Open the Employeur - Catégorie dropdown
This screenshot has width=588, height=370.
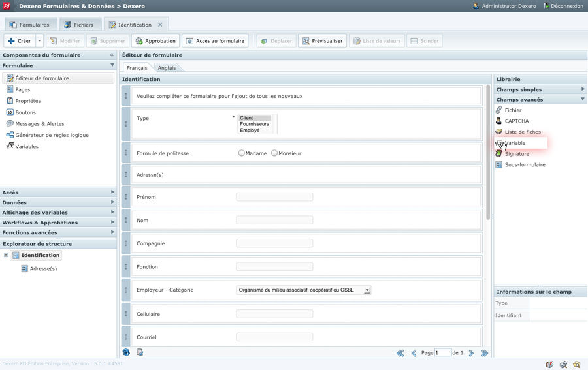[367, 290]
